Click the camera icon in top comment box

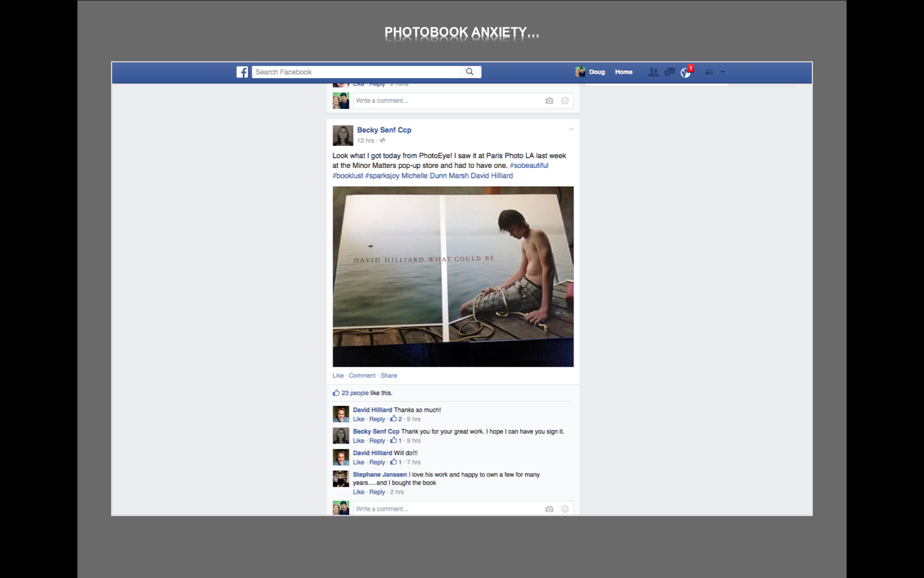[549, 101]
